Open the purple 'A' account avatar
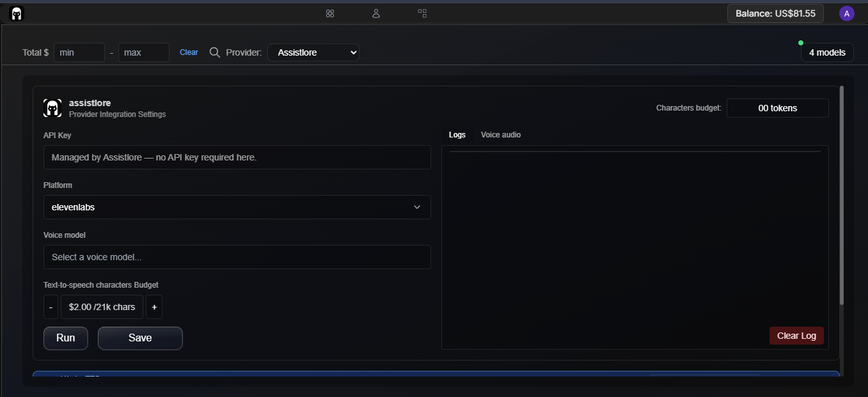Screen dimensions: 868x397 (847, 13)
